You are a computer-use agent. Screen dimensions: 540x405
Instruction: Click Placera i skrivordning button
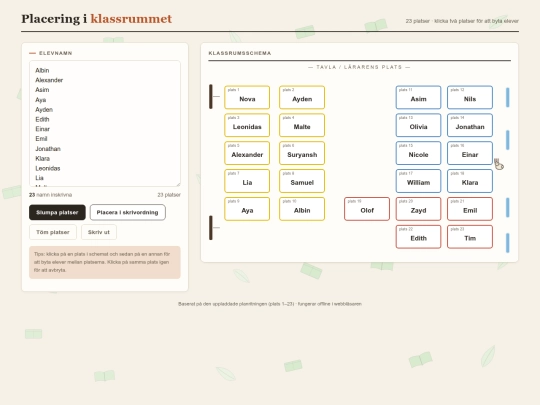click(127, 212)
